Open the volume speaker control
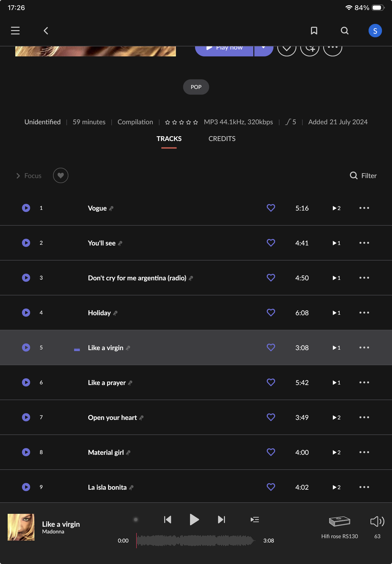Screen dimensions: 392x564 click(x=377, y=521)
